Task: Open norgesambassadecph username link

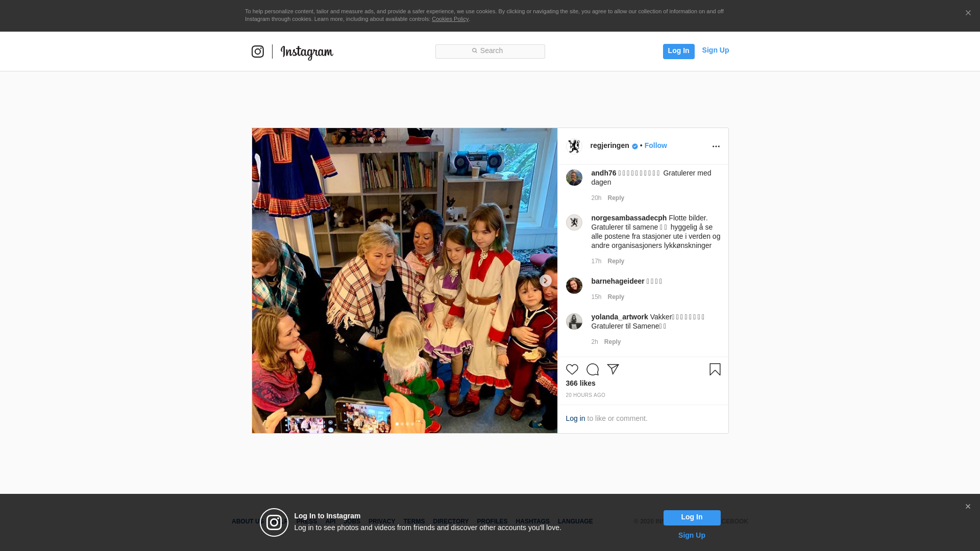Action: pyautogui.click(x=629, y=218)
